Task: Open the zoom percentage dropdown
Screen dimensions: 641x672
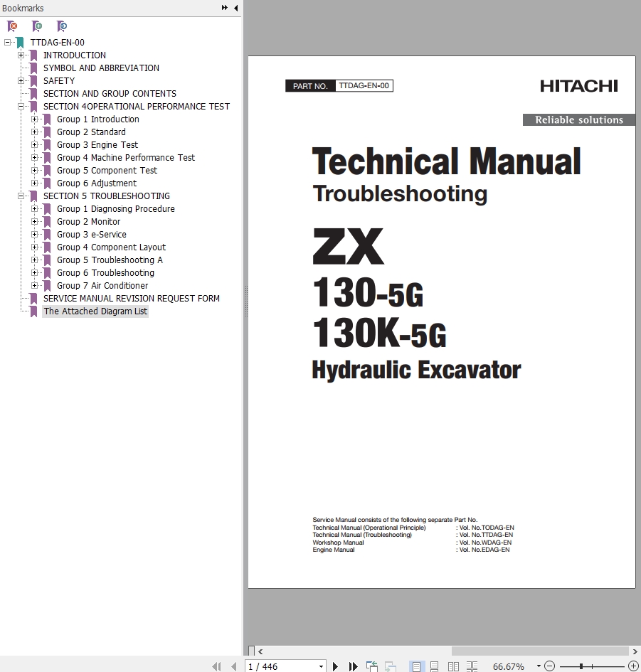Action: (x=539, y=666)
